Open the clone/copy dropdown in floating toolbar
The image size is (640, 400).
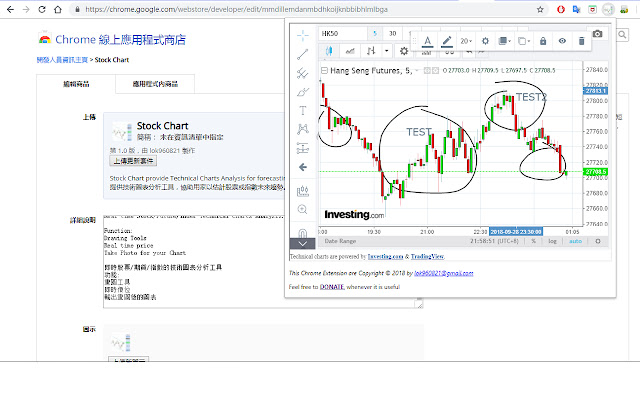pyautogui.click(x=524, y=41)
